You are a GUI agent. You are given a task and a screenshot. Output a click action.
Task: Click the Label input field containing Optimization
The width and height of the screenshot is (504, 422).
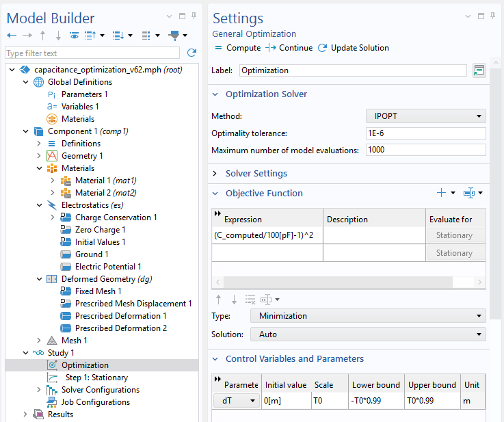(353, 70)
